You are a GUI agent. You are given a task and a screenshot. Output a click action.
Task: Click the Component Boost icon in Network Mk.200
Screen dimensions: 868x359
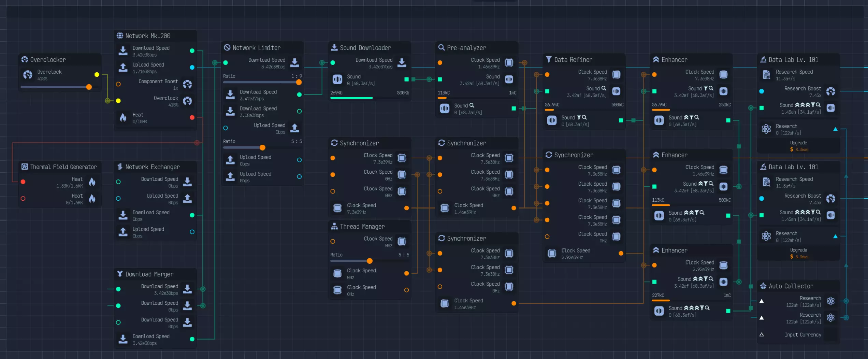coord(187,84)
